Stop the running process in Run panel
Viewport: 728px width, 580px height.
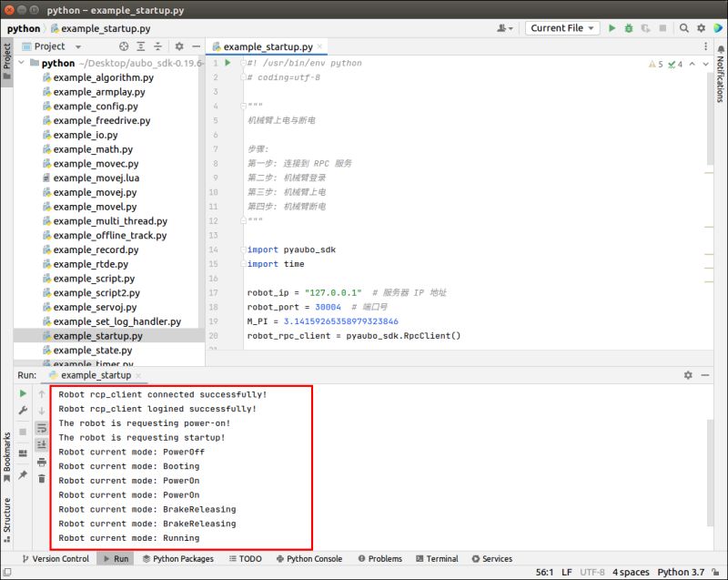click(22, 430)
